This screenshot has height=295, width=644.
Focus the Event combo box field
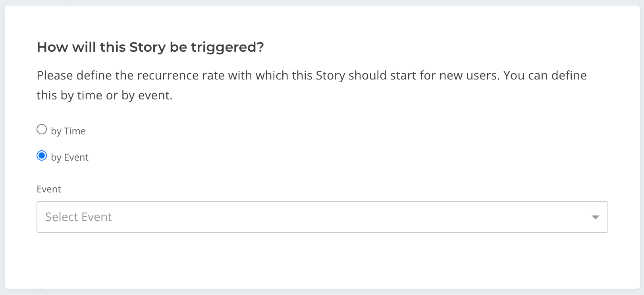[322, 217]
